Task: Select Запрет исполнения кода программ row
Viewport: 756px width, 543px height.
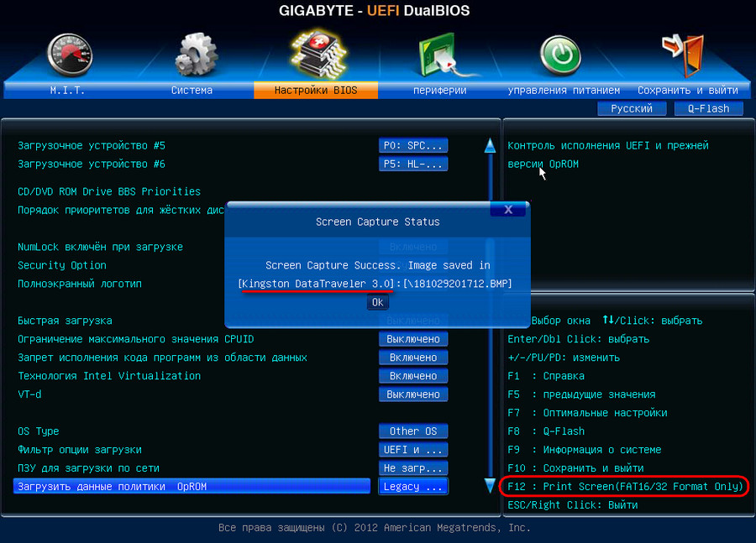Action: tap(162, 358)
